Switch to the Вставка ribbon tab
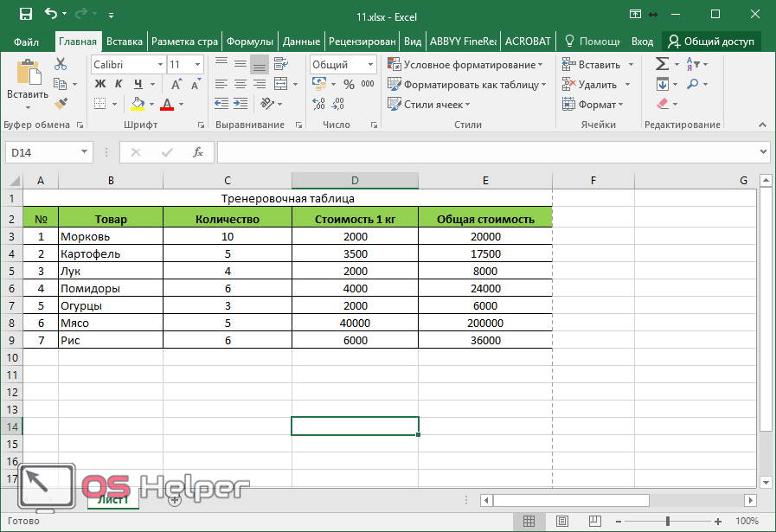This screenshot has height=532, width=776. coord(125,41)
